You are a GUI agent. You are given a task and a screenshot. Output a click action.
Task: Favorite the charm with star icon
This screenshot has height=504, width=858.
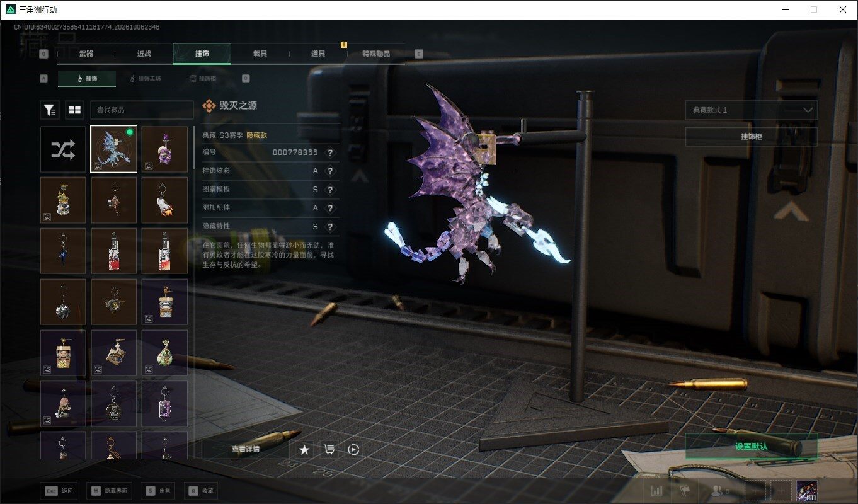click(x=304, y=449)
